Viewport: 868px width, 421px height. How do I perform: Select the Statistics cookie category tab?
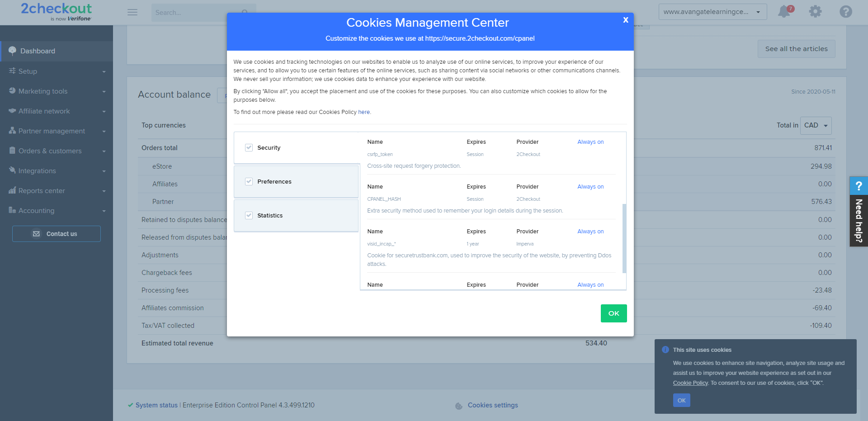click(296, 215)
